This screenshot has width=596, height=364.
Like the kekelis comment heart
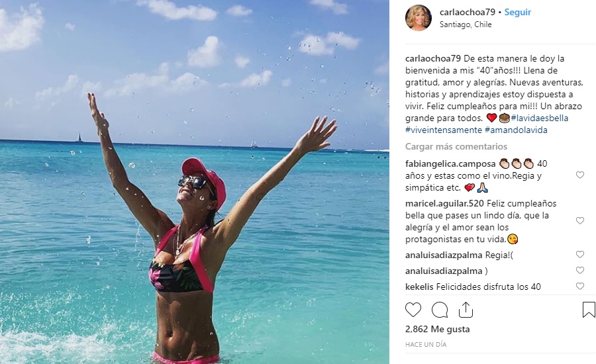579,286
